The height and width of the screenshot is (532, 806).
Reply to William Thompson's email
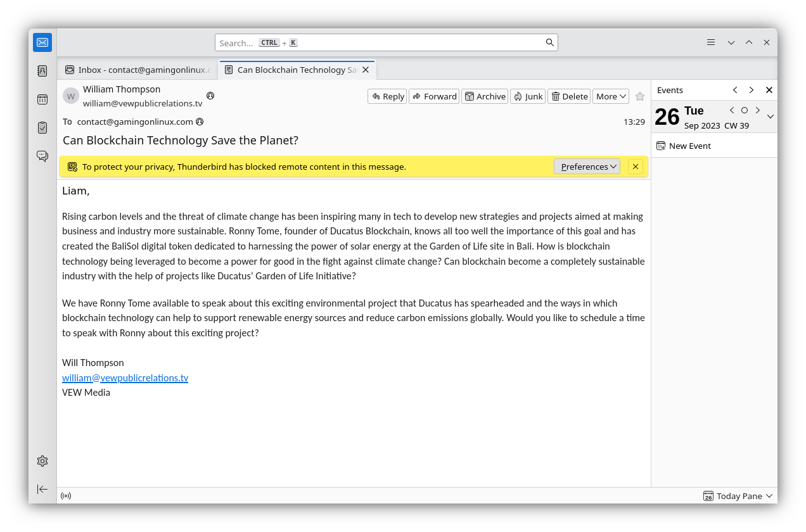coord(387,96)
